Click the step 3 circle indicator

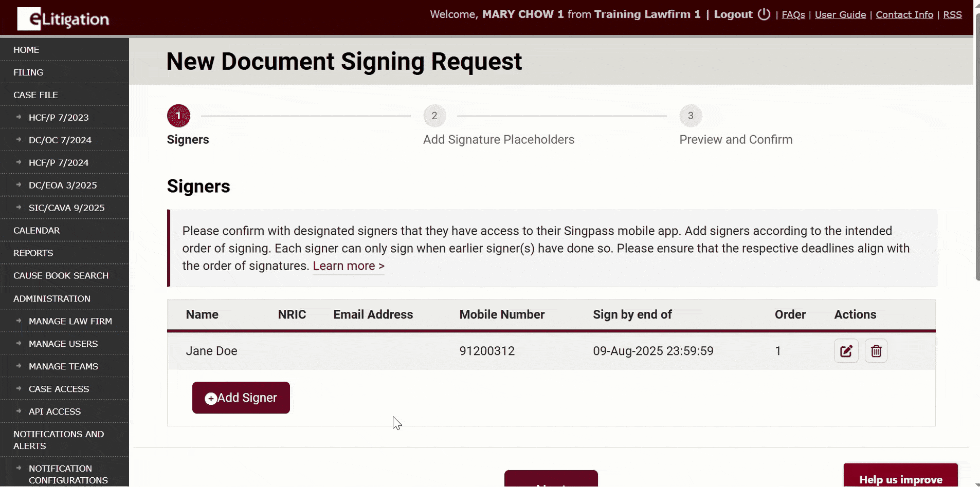click(x=691, y=116)
